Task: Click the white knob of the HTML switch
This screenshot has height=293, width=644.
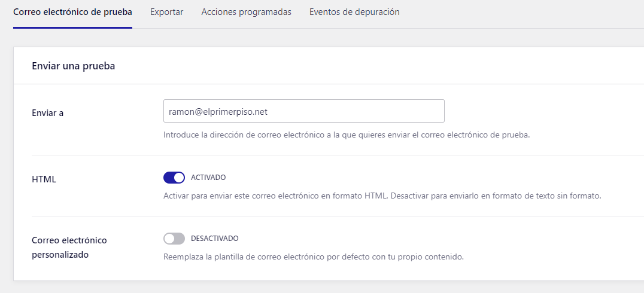Action: [179, 178]
